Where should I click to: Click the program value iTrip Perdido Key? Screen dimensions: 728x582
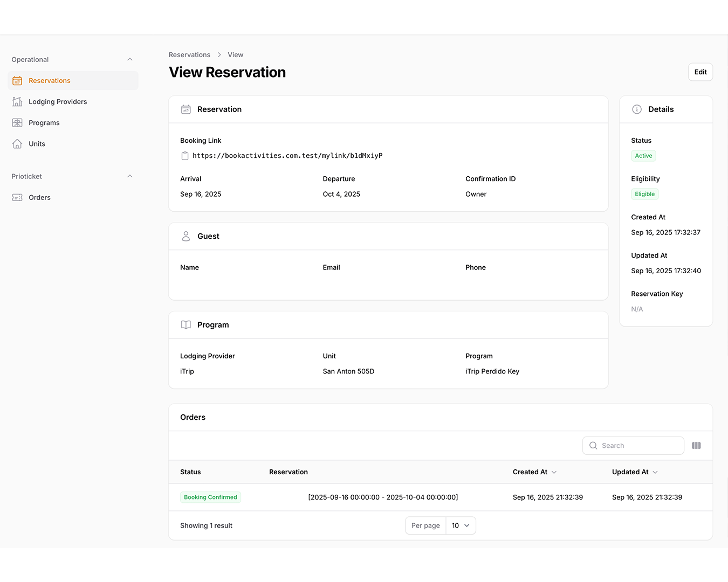coord(492,372)
